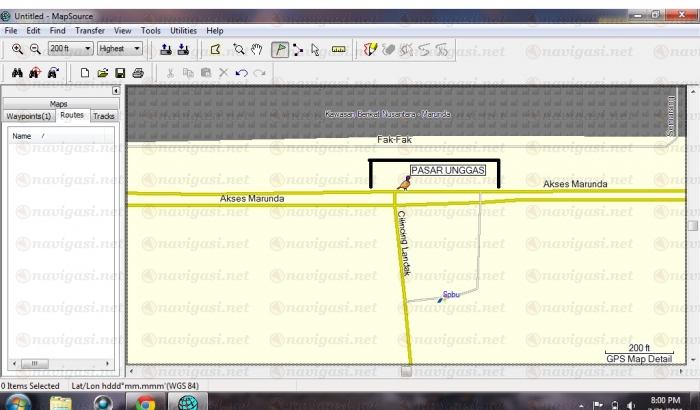The image size is (700, 410).
Task: Click the Zoom Out magnifier icon
Action: point(35,48)
